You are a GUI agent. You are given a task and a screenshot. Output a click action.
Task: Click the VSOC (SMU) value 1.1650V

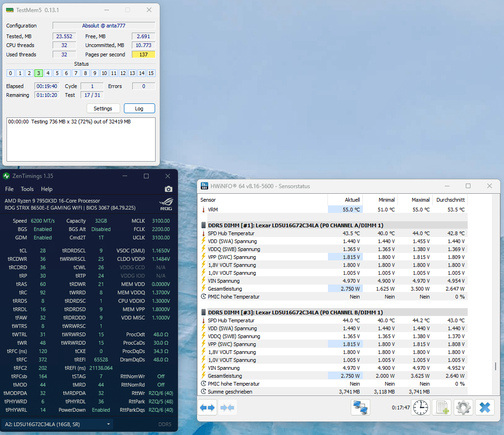pyautogui.click(x=161, y=251)
